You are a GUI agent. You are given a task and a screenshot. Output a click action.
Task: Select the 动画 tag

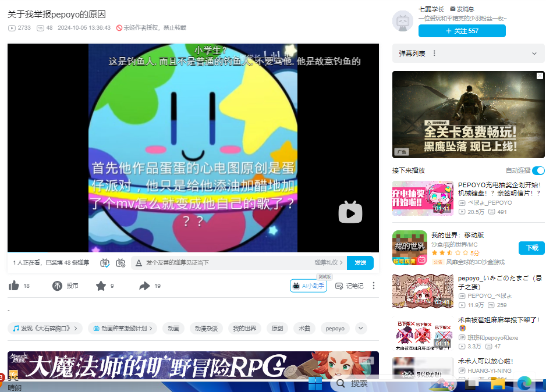173,329
